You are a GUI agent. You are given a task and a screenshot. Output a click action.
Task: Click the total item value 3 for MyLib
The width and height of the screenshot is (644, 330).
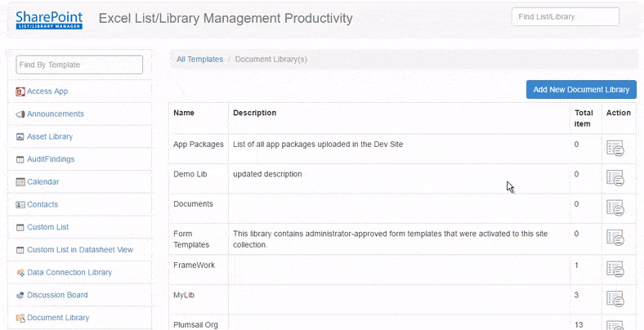(577, 295)
